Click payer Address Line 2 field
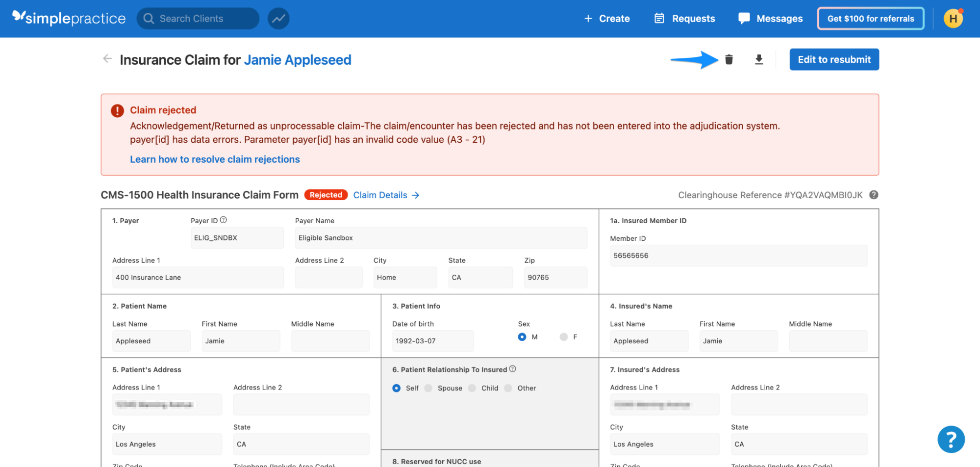This screenshot has width=980, height=467. coord(328,278)
